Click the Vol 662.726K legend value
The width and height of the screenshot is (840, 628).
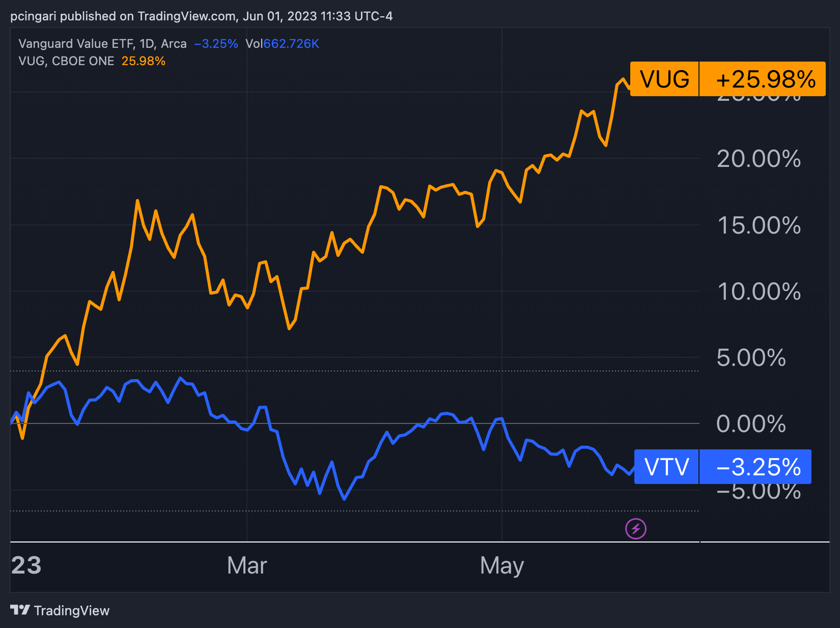pos(282,44)
